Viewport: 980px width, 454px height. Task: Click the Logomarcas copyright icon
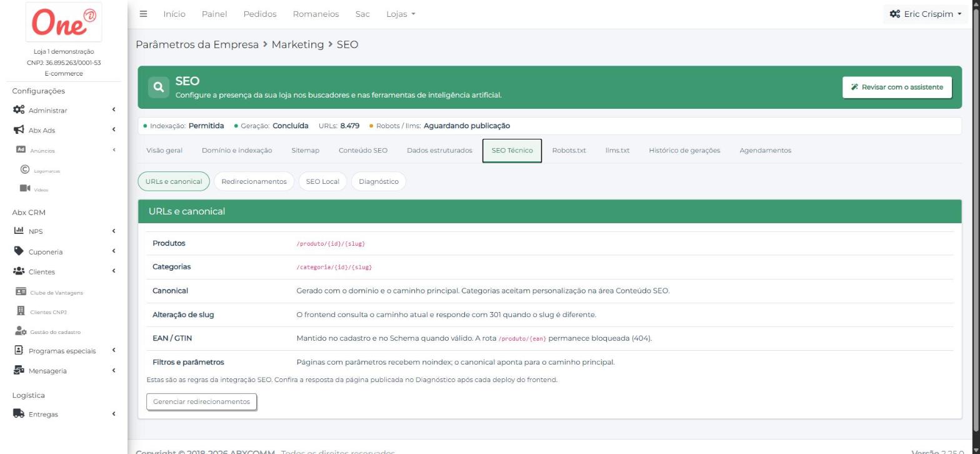point(25,169)
